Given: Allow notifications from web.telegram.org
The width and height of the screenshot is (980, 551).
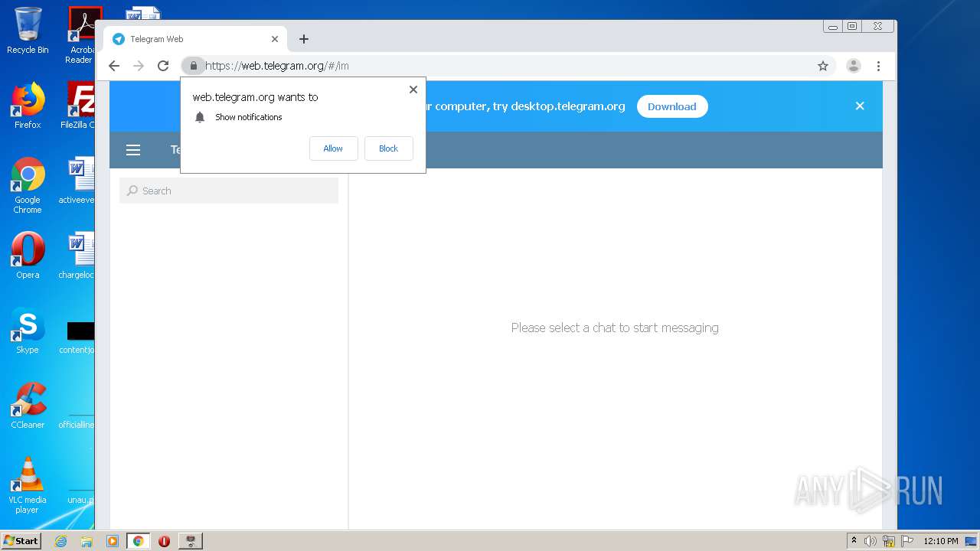Looking at the screenshot, I should (x=333, y=148).
